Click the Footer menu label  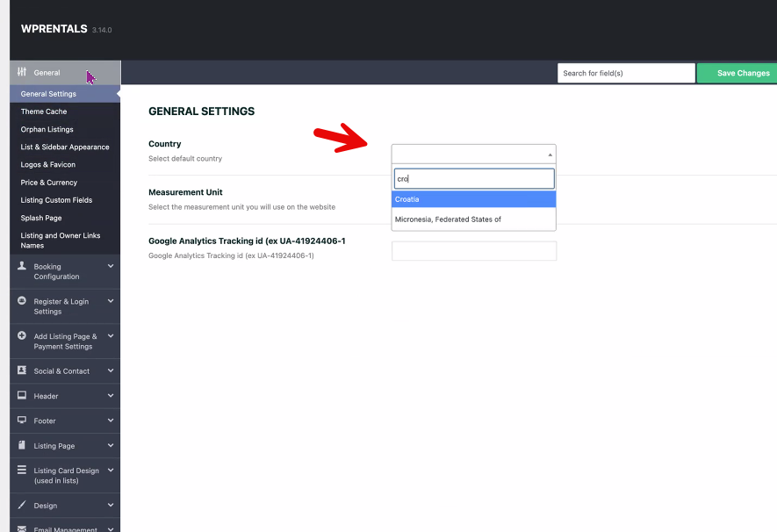click(x=45, y=421)
